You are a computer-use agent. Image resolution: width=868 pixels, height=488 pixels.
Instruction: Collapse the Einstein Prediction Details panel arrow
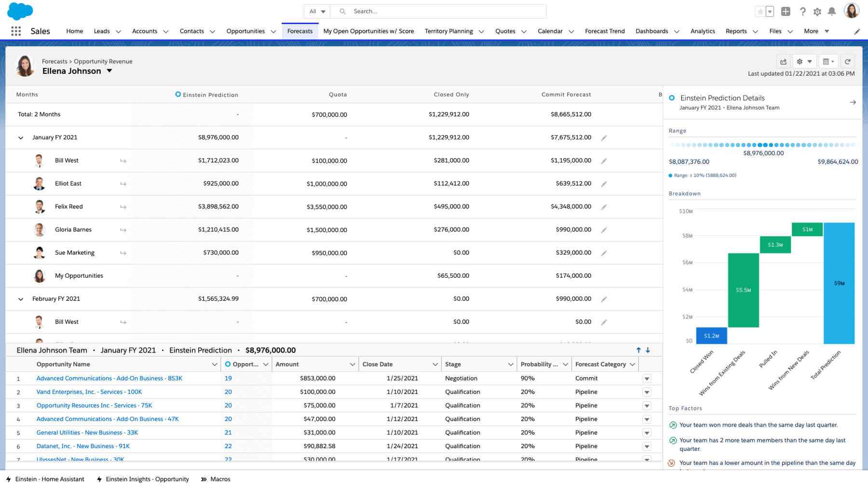(853, 102)
